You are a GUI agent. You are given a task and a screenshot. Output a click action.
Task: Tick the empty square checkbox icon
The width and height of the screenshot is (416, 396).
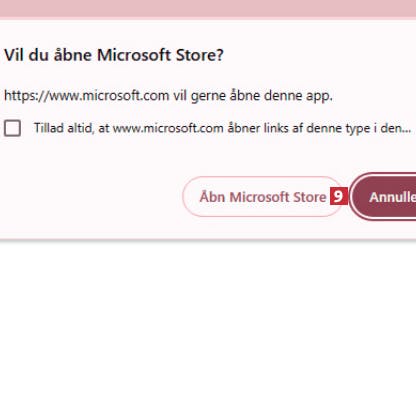12,128
